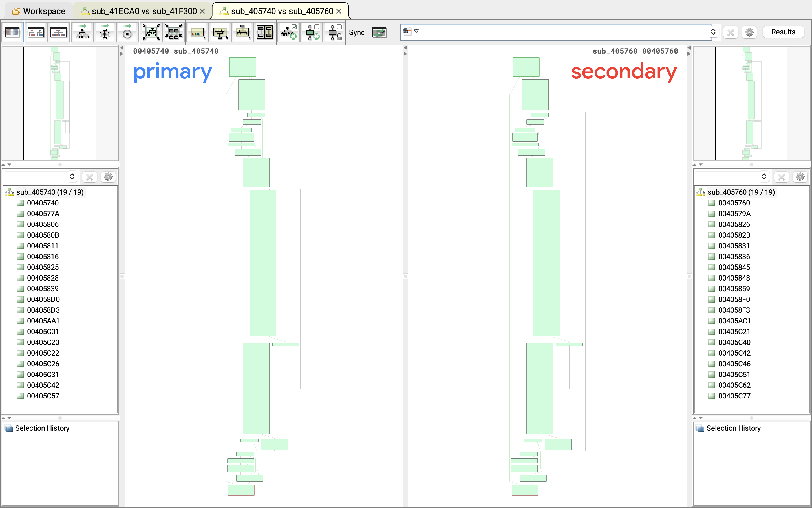This screenshot has width=812, height=508.
Task: Click the zoom to selected nodes icon
Action: click(x=174, y=32)
